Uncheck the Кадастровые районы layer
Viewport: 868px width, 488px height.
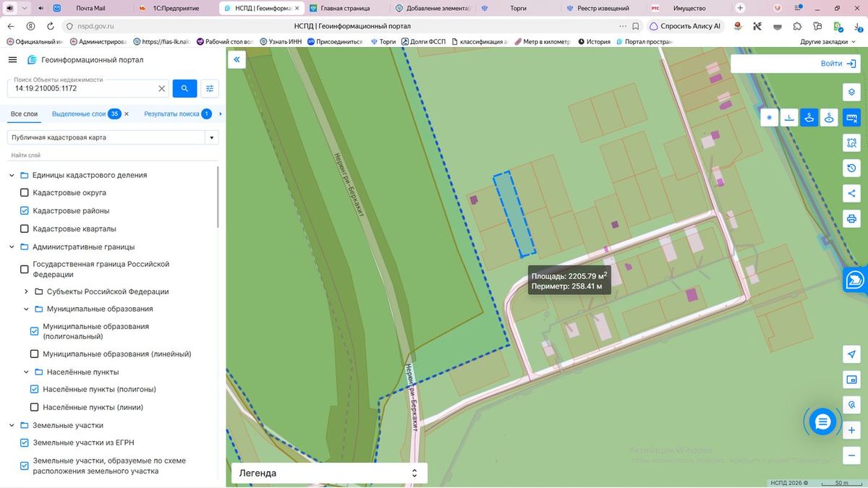[x=25, y=211]
